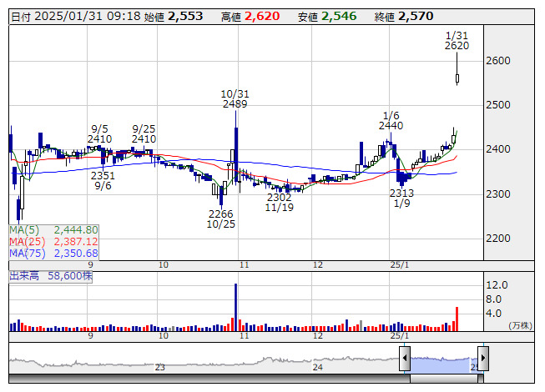545x392 pixels.
Task: Click the latest candlestick near 2570
Action: [x=457, y=79]
